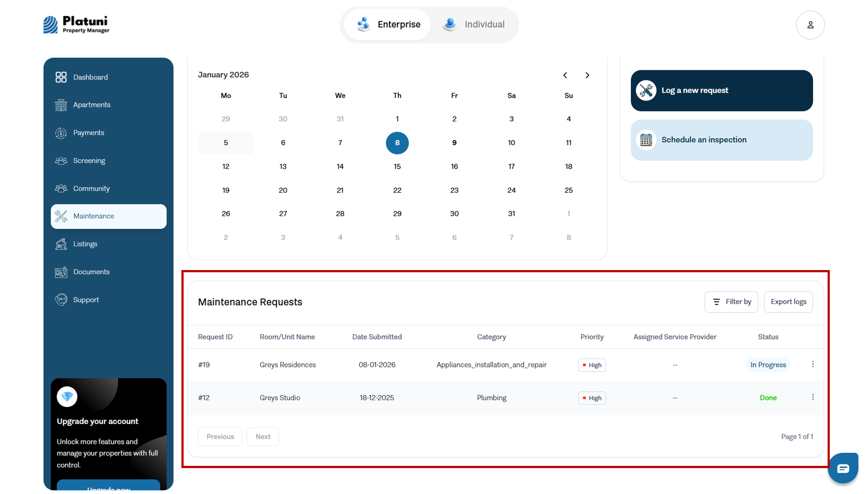Select January 8 on the calendar

[x=397, y=143]
